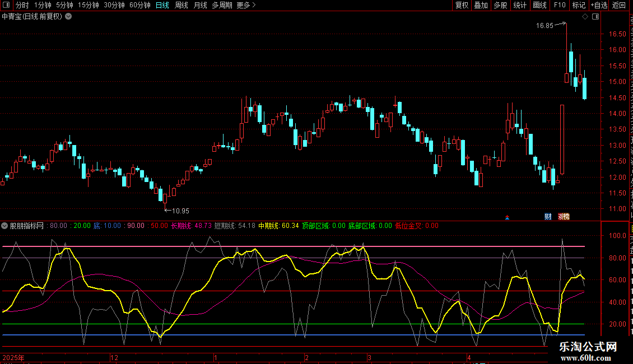Click the 中青宝(日线.前复权) chart title
633x364 pixels.
point(32,17)
